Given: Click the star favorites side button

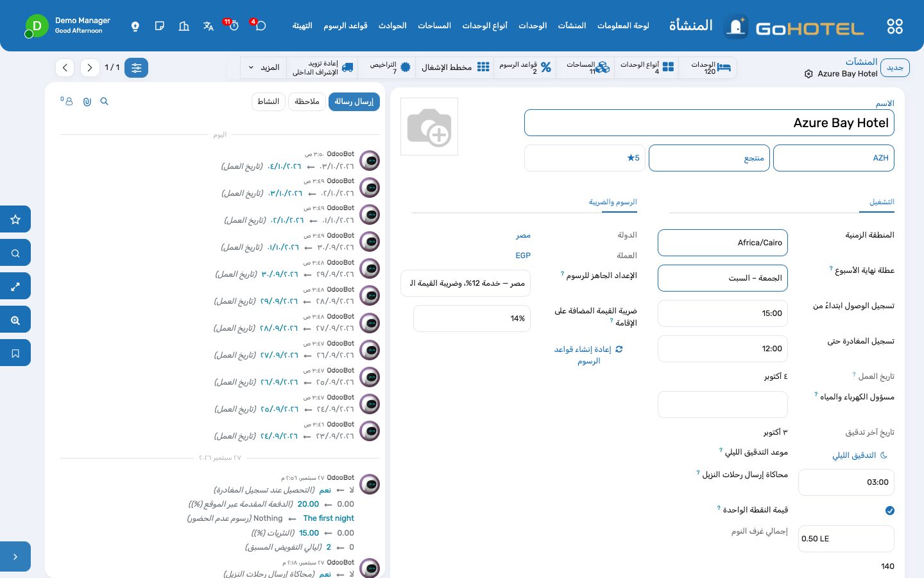Looking at the screenshot, I should pos(15,220).
